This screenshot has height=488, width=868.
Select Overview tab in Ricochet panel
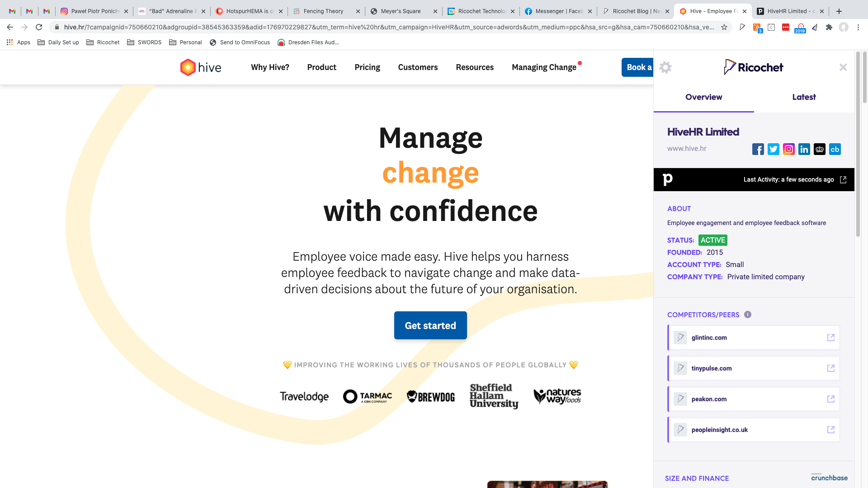(x=703, y=97)
